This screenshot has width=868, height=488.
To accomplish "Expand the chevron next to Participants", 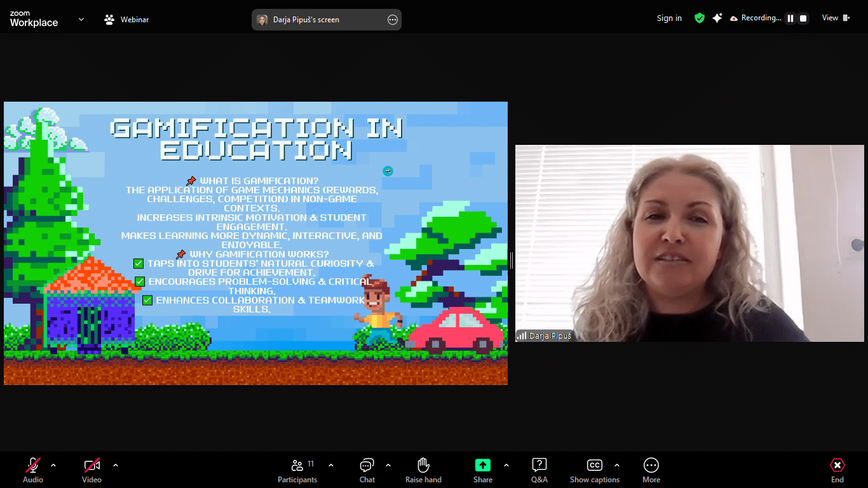I will pyautogui.click(x=331, y=465).
